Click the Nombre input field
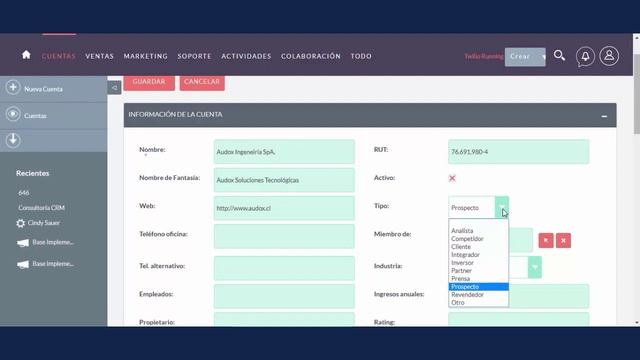 (x=284, y=152)
